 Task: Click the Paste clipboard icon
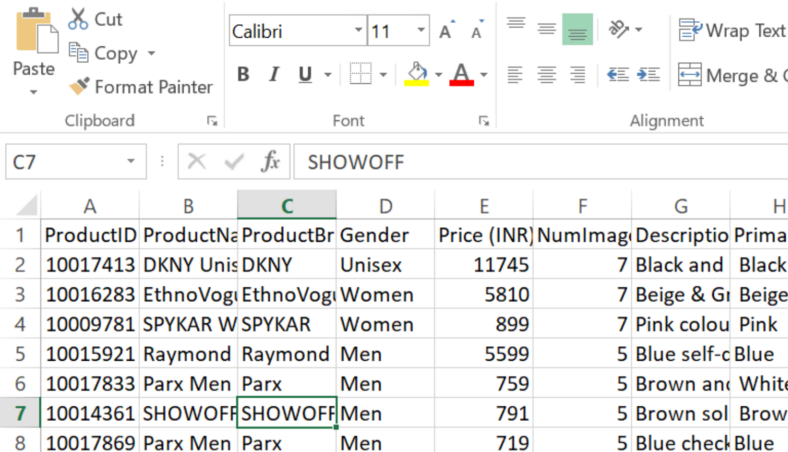36,31
